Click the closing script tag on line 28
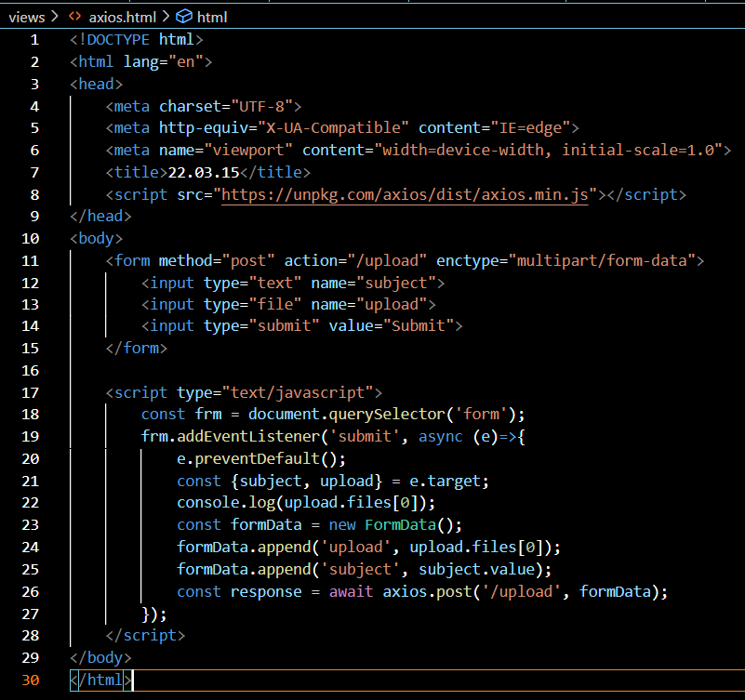The image size is (745, 700). pyautogui.click(x=145, y=636)
